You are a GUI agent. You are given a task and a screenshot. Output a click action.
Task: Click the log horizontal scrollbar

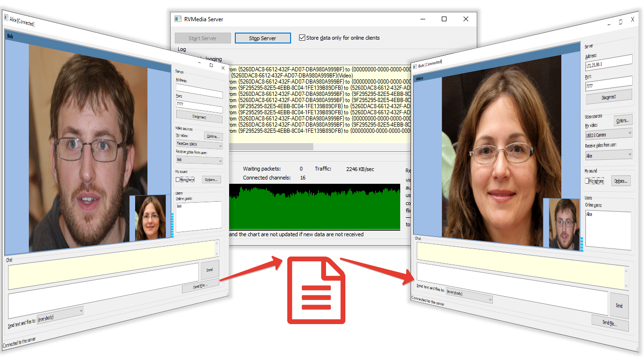point(270,147)
